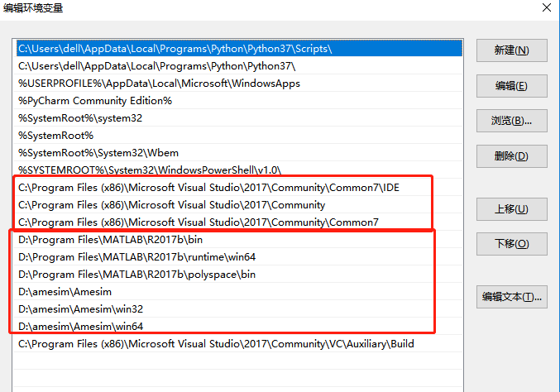Select the D:\amesim\Amesim entry
Viewport: 560px width, 392px height.
[238, 292]
